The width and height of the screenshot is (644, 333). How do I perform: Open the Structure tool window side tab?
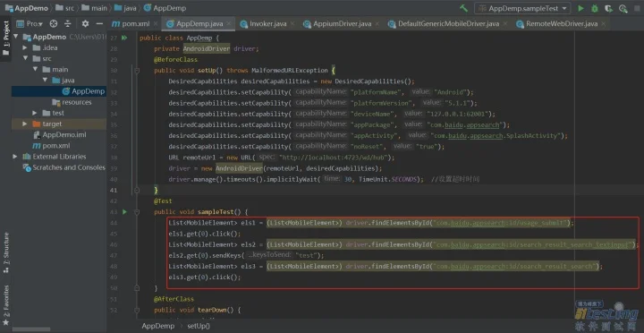(x=5, y=252)
